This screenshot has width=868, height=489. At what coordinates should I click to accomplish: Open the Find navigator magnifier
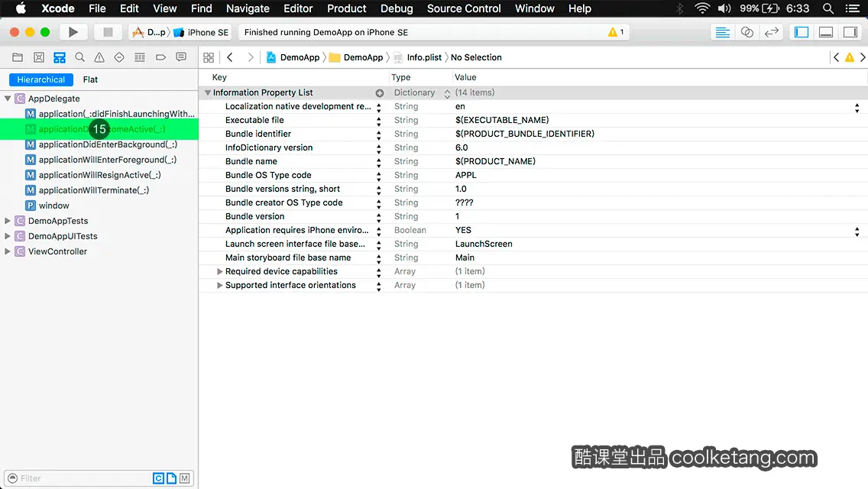pos(79,57)
